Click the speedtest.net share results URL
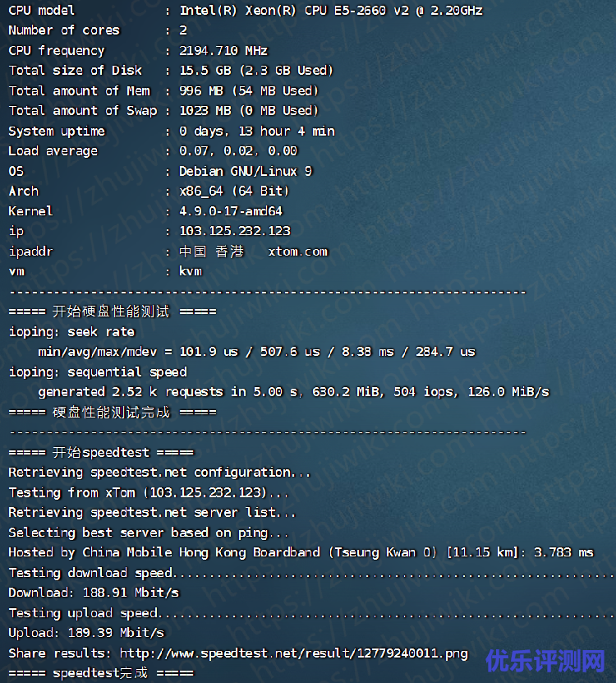The width and height of the screenshot is (616, 683). click(x=293, y=653)
